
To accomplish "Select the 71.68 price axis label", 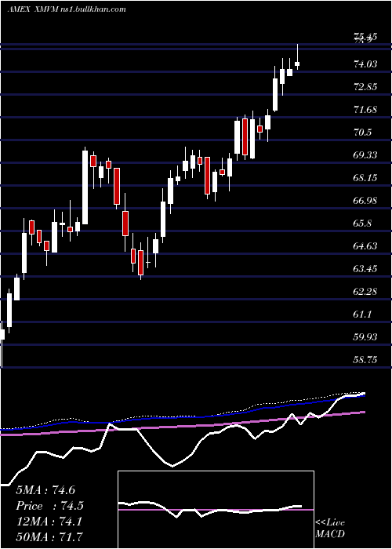I will [x=366, y=110].
